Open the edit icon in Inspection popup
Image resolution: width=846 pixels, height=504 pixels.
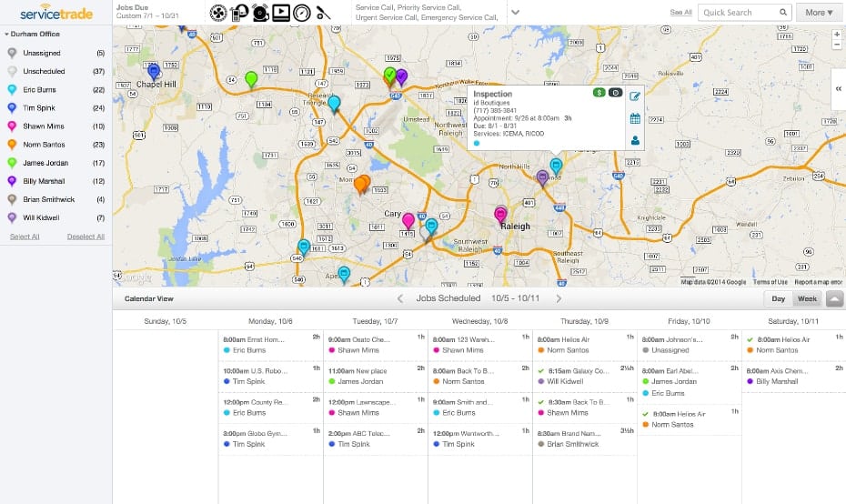coord(635,96)
